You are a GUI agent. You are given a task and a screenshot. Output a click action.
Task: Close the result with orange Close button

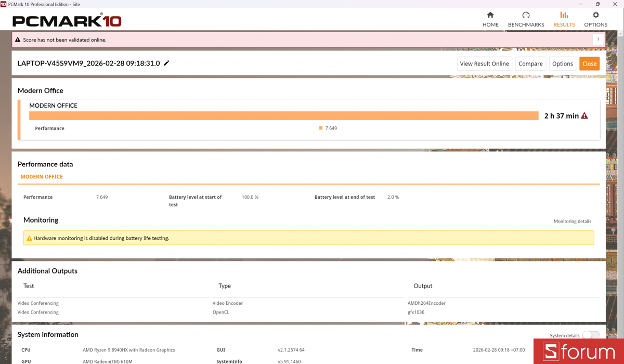click(590, 63)
